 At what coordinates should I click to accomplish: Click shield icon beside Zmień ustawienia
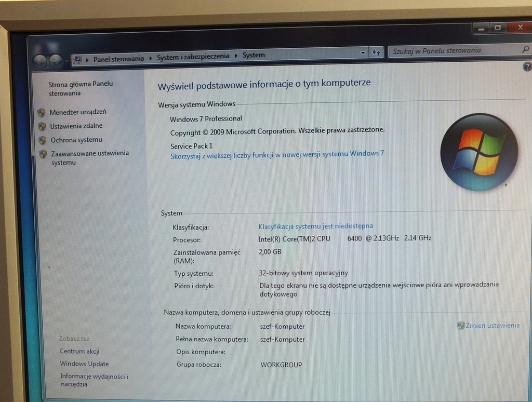(x=460, y=326)
